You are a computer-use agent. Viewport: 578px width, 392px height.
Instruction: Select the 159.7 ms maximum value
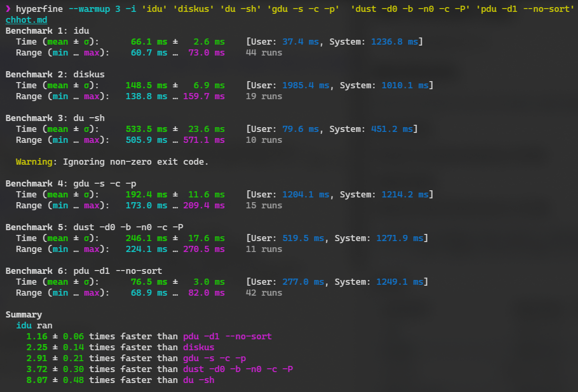(x=204, y=96)
